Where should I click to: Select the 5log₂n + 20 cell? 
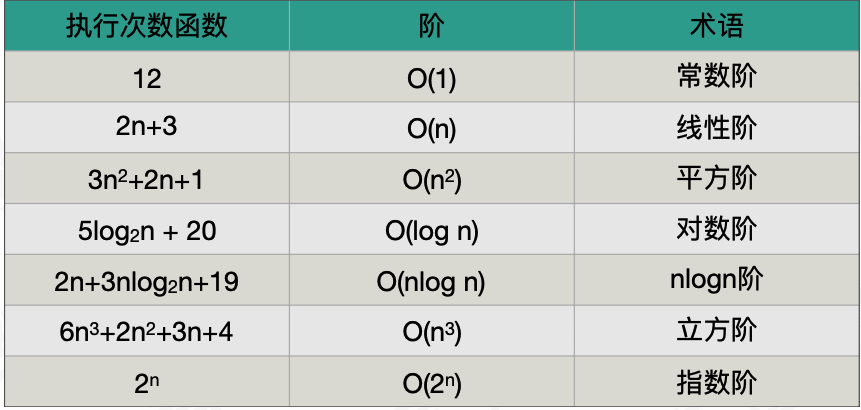point(147,229)
